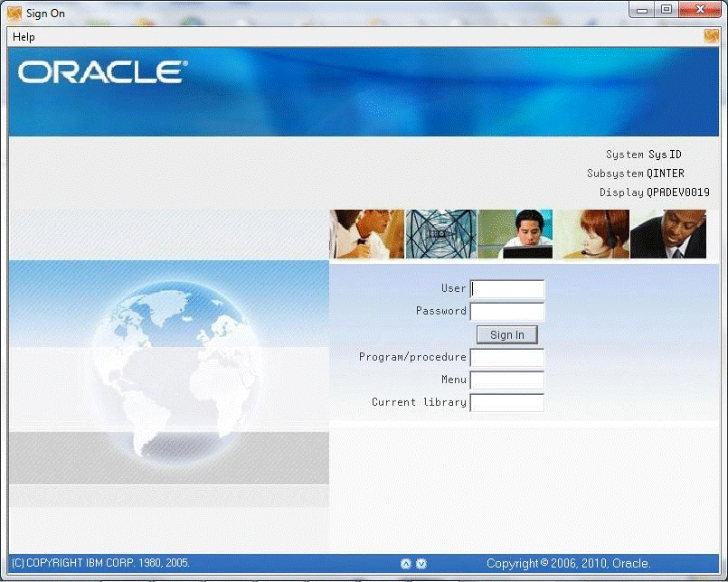
Task: Click the man in suit thumbnail
Action: point(668,234)
